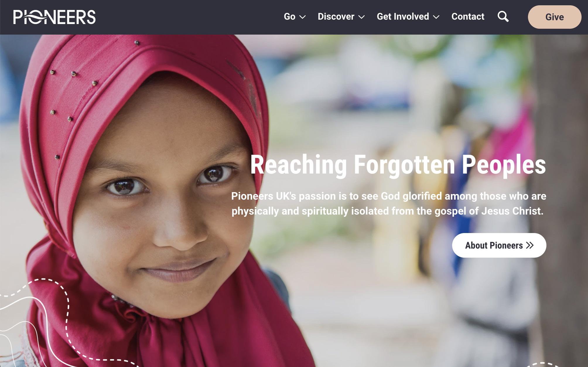Click the Give donation button
This screenshot has width=588, height=367.
click(555, 17)
